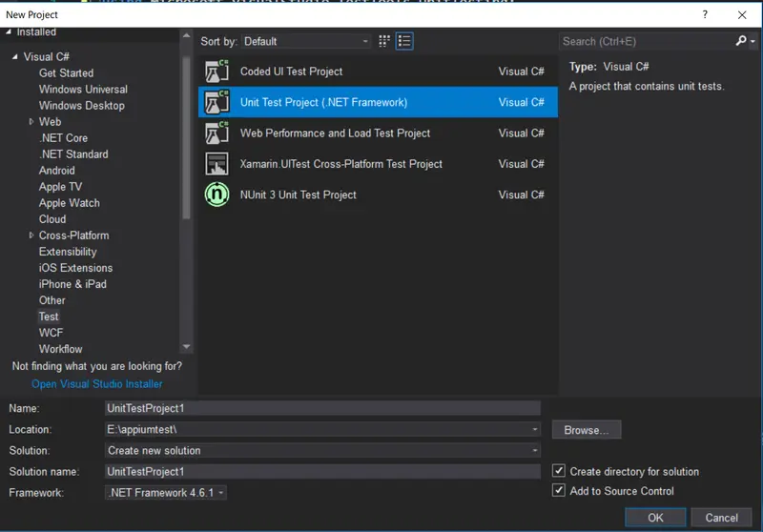Click the Search (Ctrl+E) box
This screenshot has width=763, height=532.
click(647, 41)
